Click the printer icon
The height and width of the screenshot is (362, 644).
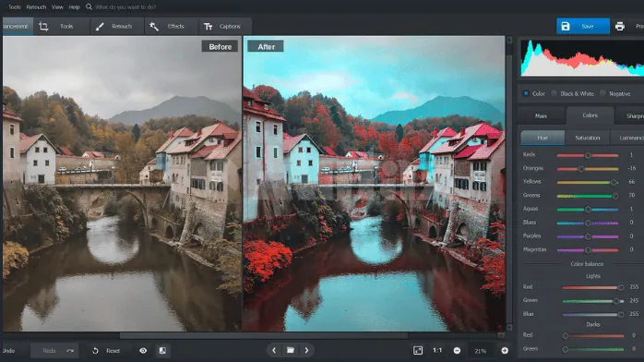[x=620, y=26]
